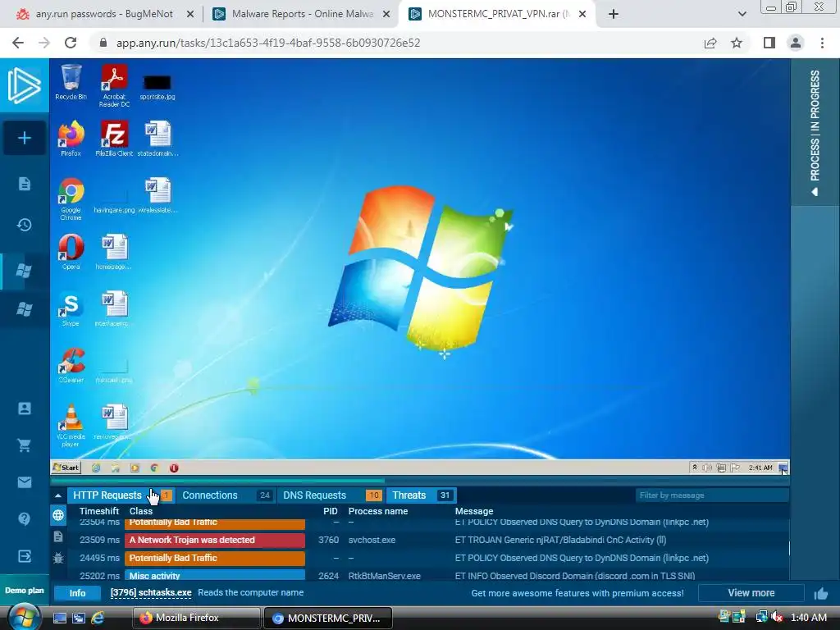Open Google Chrome shortcut on VM desktop
The height and width of the screenshot is (630, 840).
(71, 199)
